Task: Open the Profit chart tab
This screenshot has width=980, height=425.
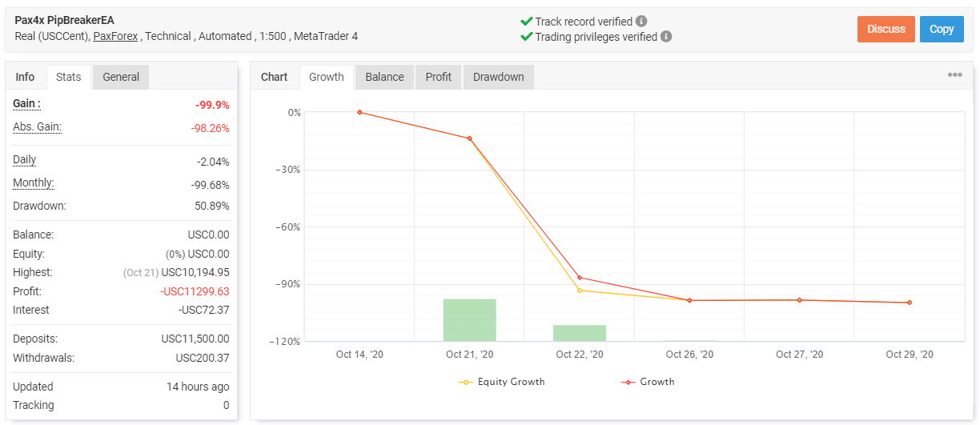Action: 438,77
